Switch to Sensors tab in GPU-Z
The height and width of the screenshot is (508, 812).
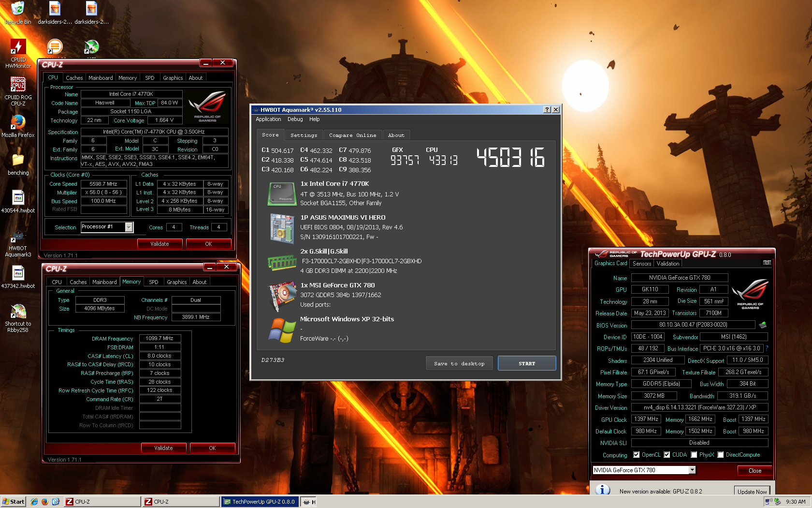pos(642,264)
